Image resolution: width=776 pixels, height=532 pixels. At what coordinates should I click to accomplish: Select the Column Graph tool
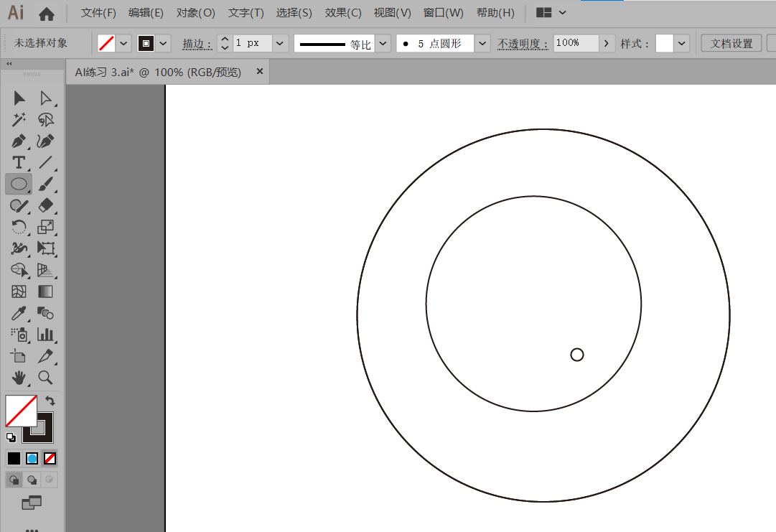coord(45,335)
